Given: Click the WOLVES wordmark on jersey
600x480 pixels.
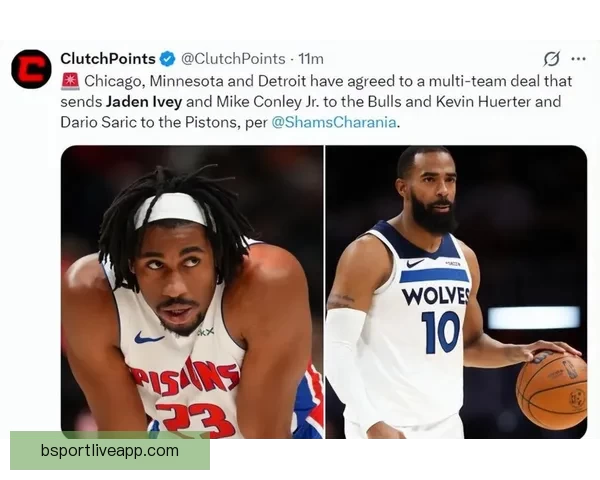Looking at the screenshot, I should 436,296.
